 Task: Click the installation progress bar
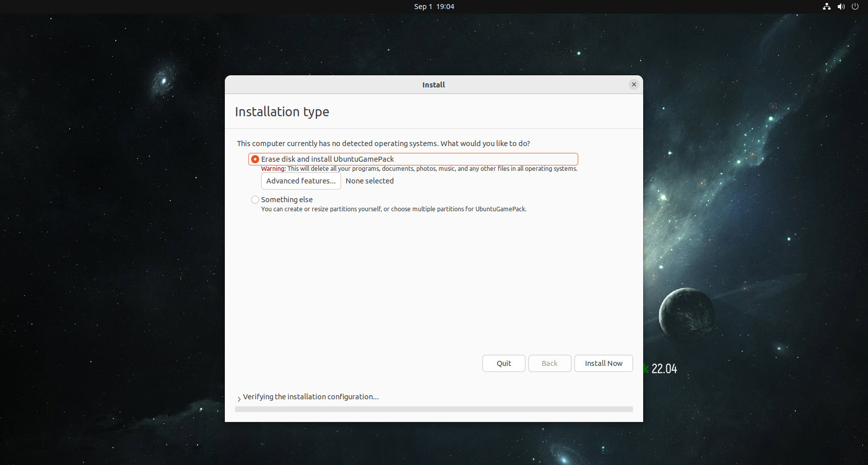(x=433, y=409)
